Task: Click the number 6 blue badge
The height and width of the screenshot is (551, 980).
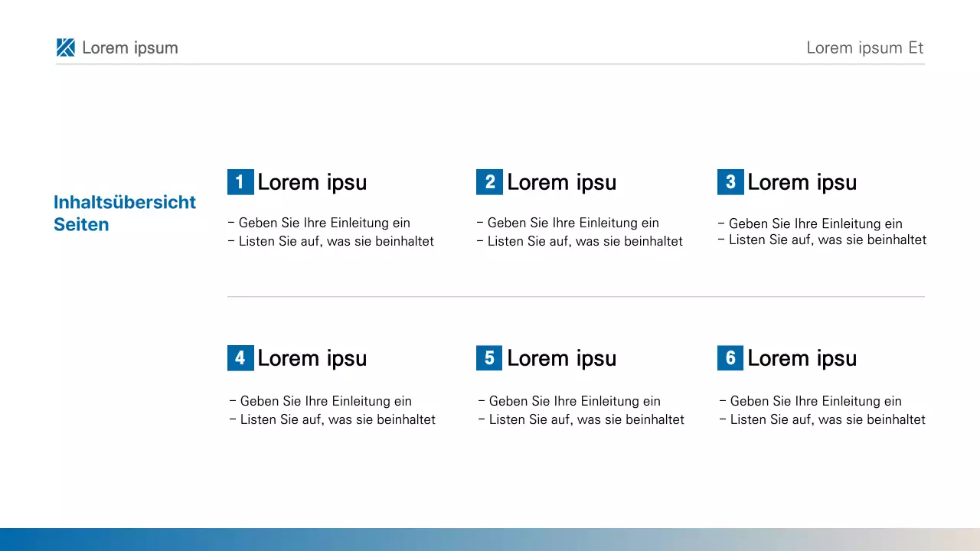Action: coord(730,358)
